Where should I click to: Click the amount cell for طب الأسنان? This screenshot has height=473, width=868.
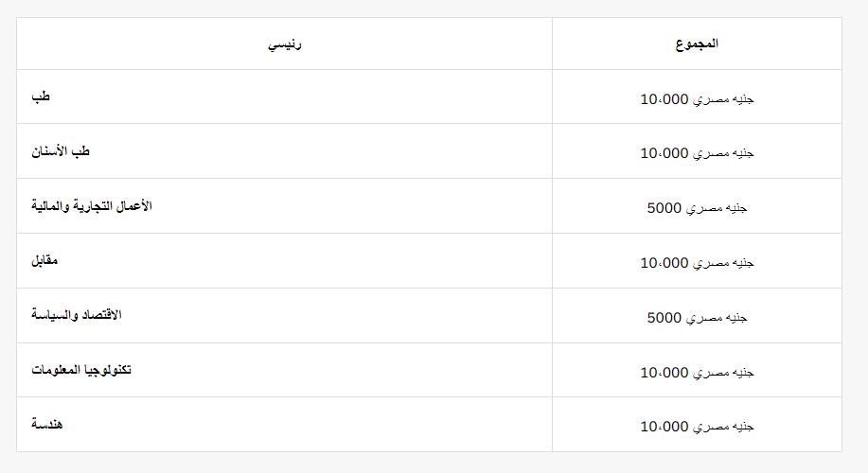(697, 152)
